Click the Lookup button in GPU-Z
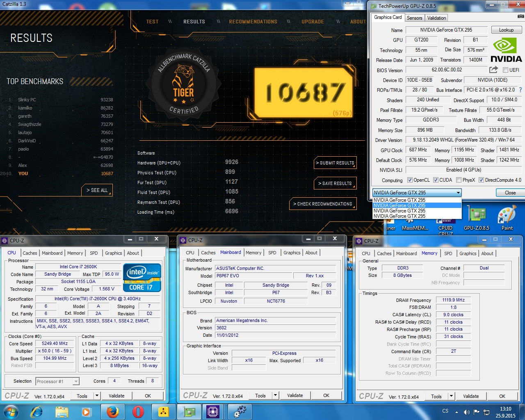525x420 pixels. [x=506, y=30]
